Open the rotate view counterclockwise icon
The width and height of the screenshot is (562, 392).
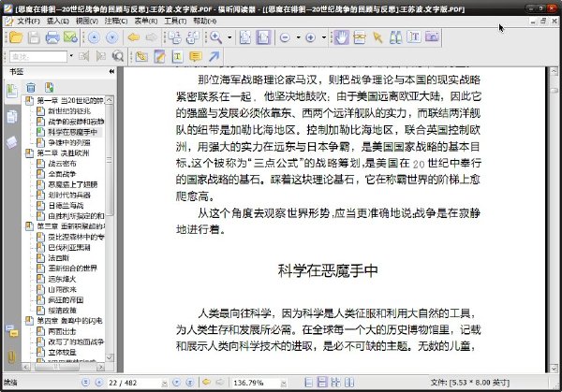tap(193, 37)
